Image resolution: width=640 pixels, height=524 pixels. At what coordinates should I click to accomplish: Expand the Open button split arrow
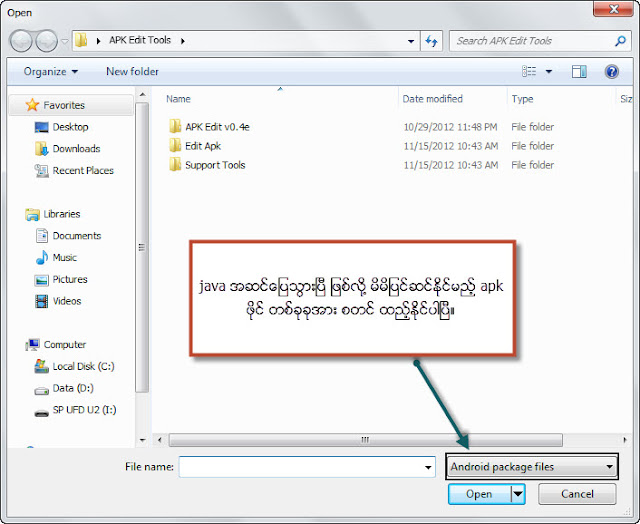[518, 494]
